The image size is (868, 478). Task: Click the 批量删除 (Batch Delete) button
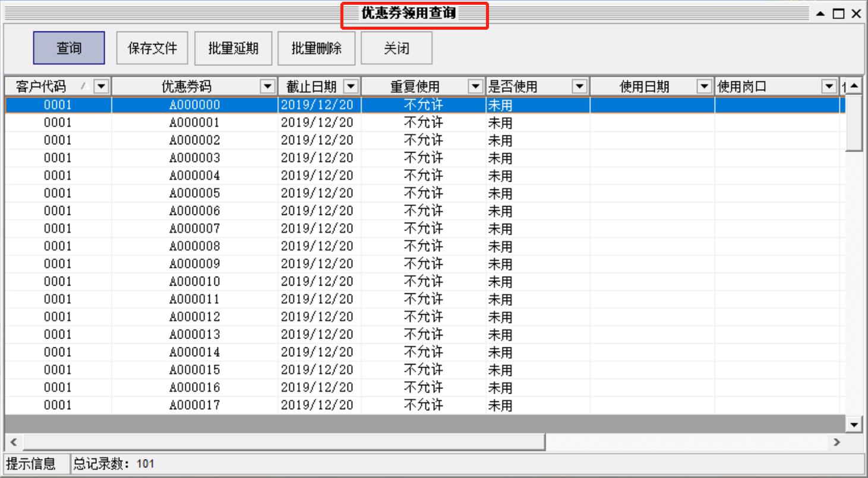pyautogui.click(x=317, y=49)
